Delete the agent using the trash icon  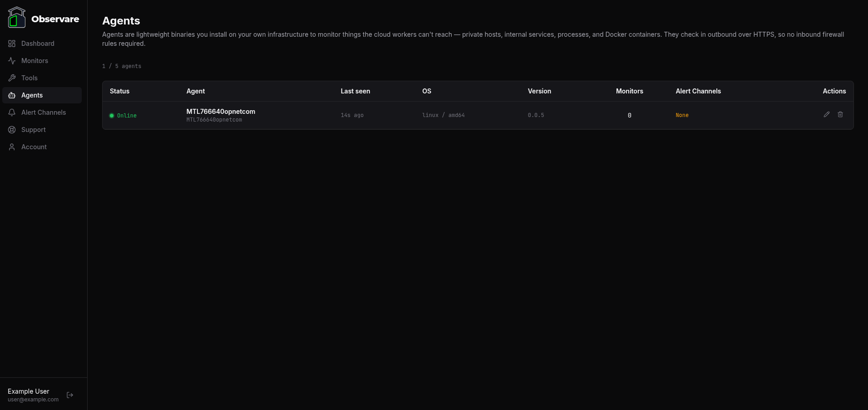tap(840, 115)
